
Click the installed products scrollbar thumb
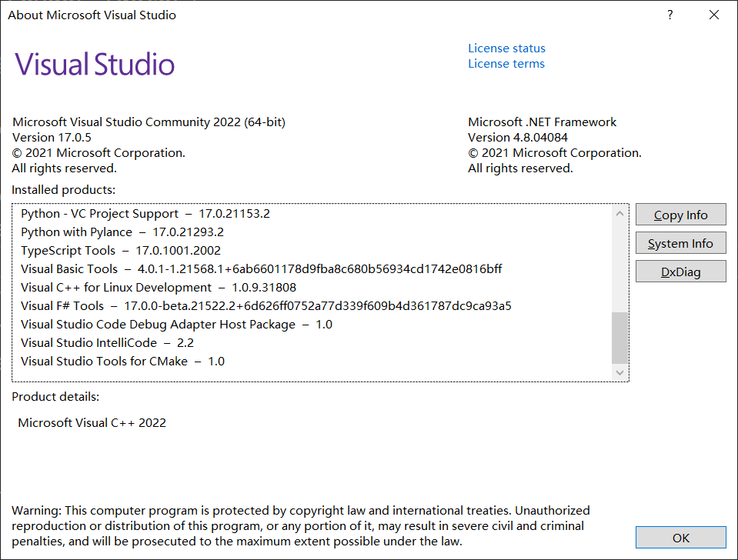(x=619, y=338)
